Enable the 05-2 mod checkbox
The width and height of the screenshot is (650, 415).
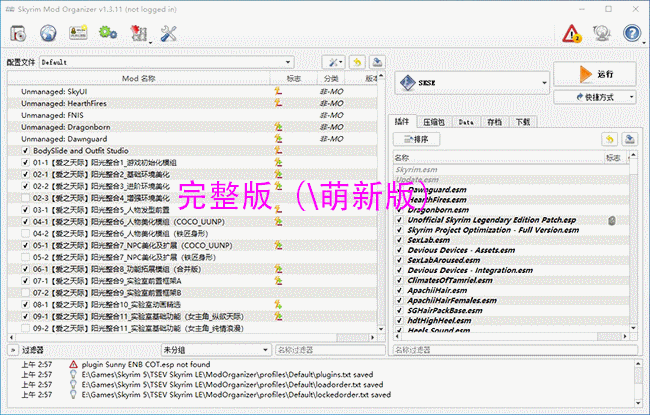pyautogui.click(x=25, y=257)
